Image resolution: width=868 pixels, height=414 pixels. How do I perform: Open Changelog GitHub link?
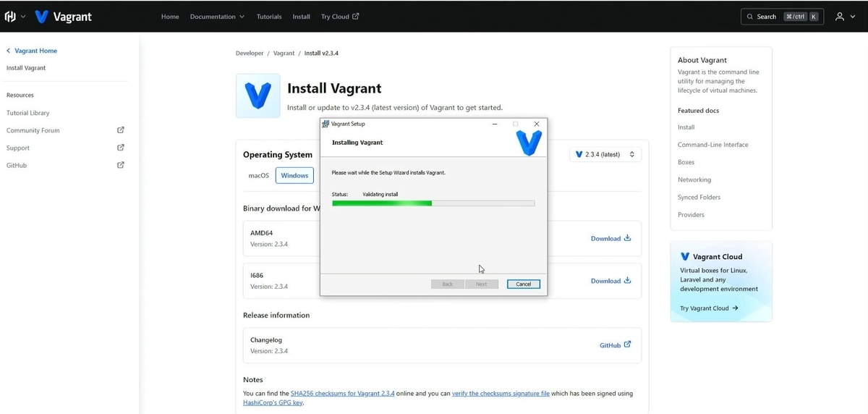tap(616, 345)
